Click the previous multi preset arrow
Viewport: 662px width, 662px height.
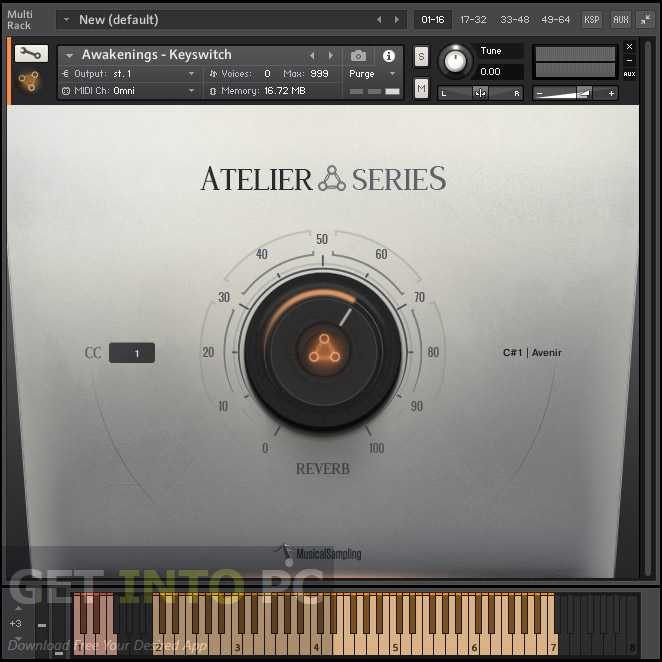(379, 20)
